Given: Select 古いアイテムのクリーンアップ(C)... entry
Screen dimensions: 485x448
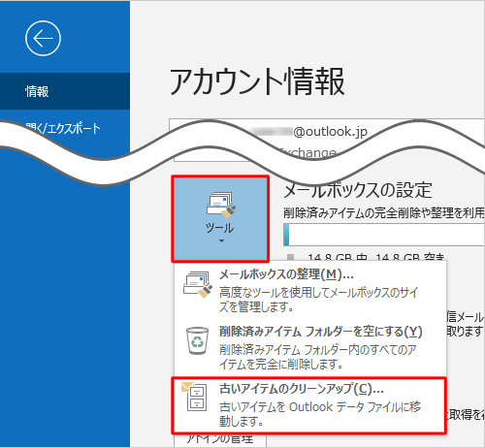Looking at the screenshot, I should coord(309,405).
